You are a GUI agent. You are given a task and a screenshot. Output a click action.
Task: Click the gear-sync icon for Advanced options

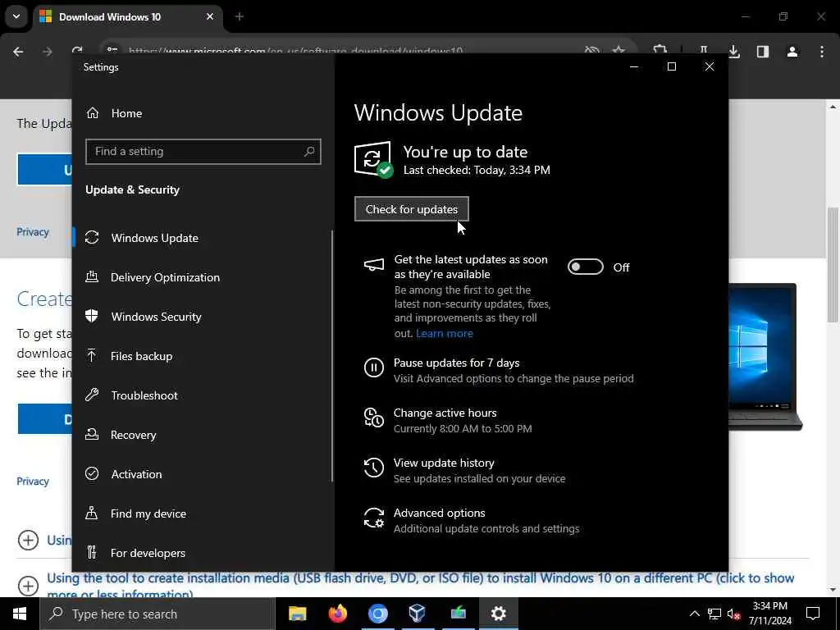[374, 518]
